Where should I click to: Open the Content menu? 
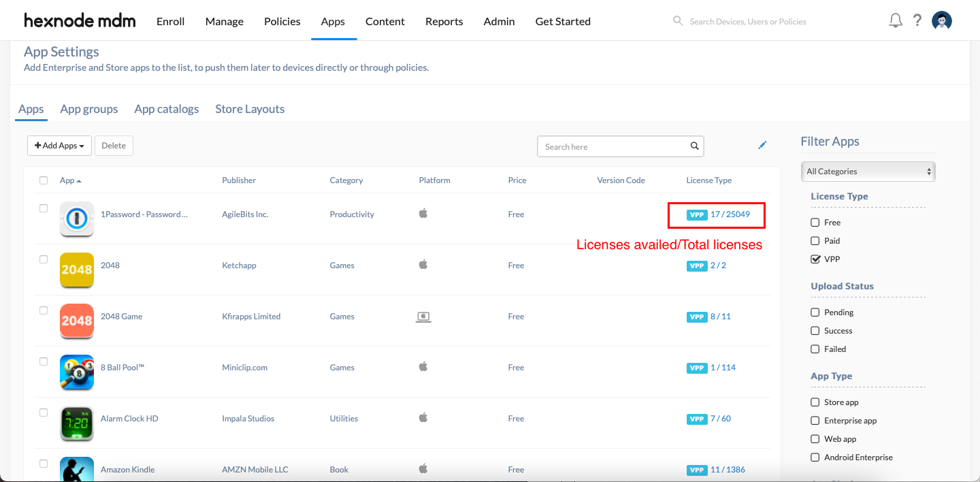coord(385,21)
